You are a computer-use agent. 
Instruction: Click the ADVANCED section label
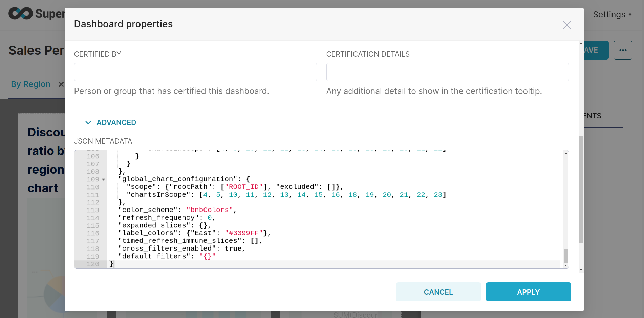[116, 122]
